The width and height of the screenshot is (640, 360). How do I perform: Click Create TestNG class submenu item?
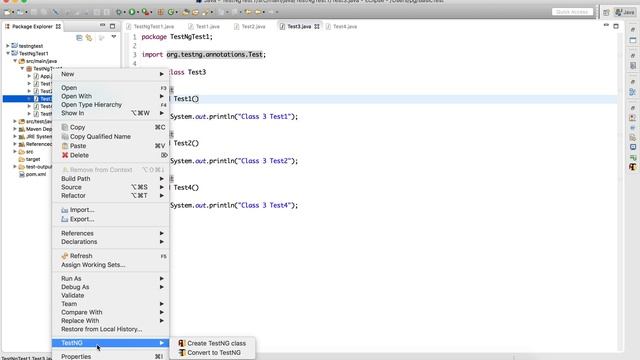point(212,343)
